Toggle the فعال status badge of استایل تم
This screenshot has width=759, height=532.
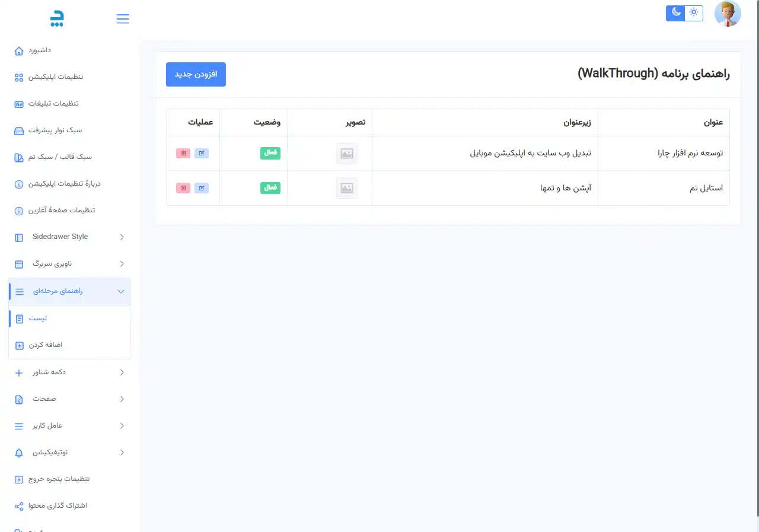pyautogui.click(x=270, y=188)
